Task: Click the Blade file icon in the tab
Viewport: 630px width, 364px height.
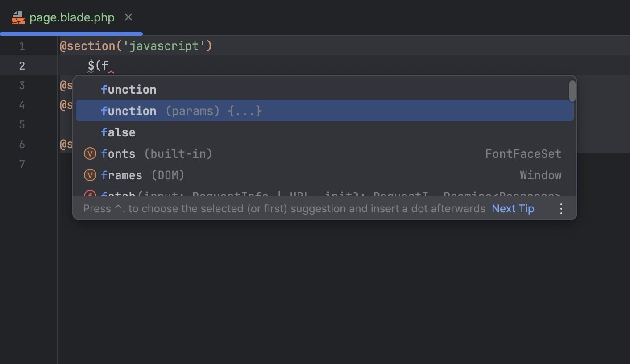Action: [18, 17]
